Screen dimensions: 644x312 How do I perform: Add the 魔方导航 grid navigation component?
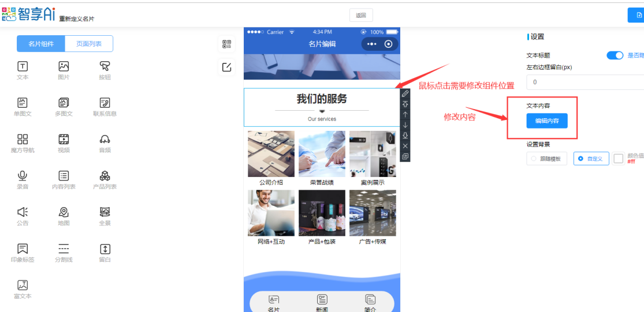23,142
